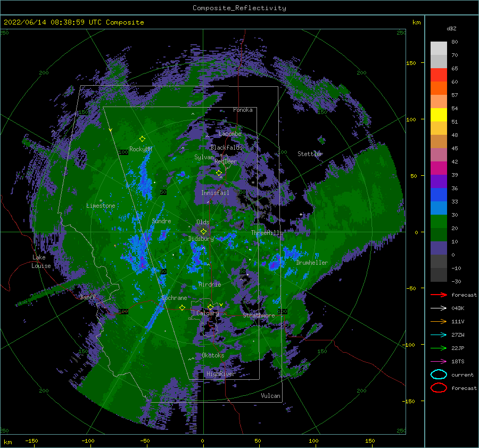Image resolution: width=479 pixels, height=448 pixels.
Task: Click the cyan current ellipse icon
Action: [439, 374]
